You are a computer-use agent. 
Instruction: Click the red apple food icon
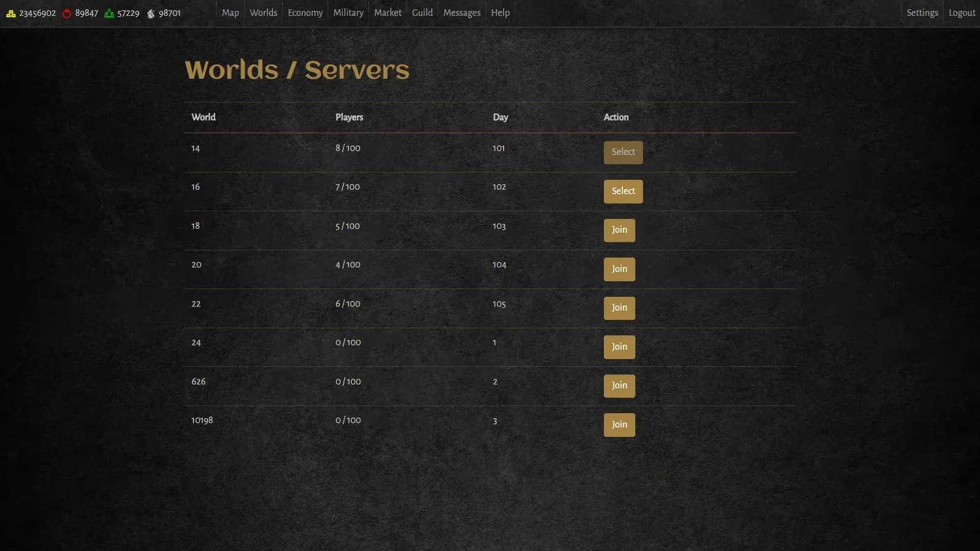coord(67,13)
